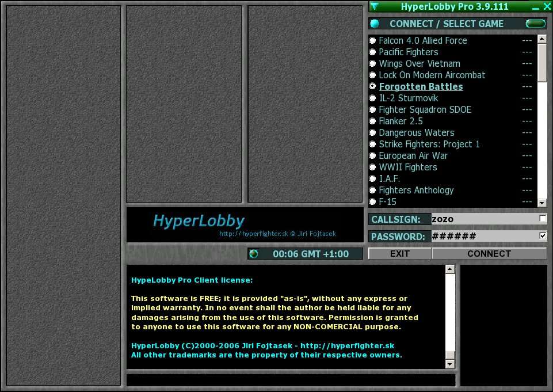Click the game list scroll down arrow

tap(542, 203)
